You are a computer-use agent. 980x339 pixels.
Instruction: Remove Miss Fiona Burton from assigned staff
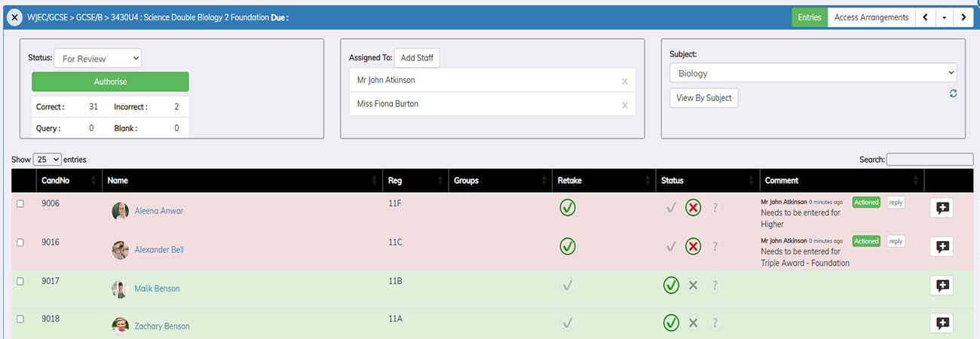point(624,105)
